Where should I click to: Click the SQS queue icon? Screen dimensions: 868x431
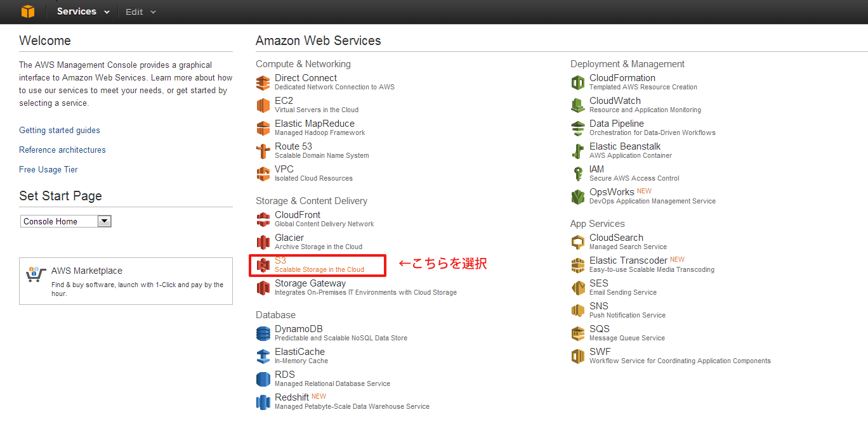coord(577,333)
